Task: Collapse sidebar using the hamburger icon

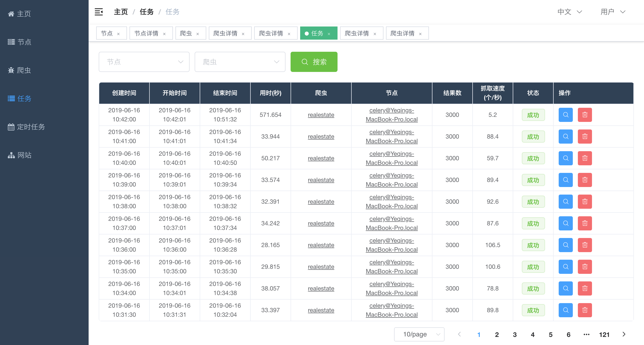Action: [99, 12]
